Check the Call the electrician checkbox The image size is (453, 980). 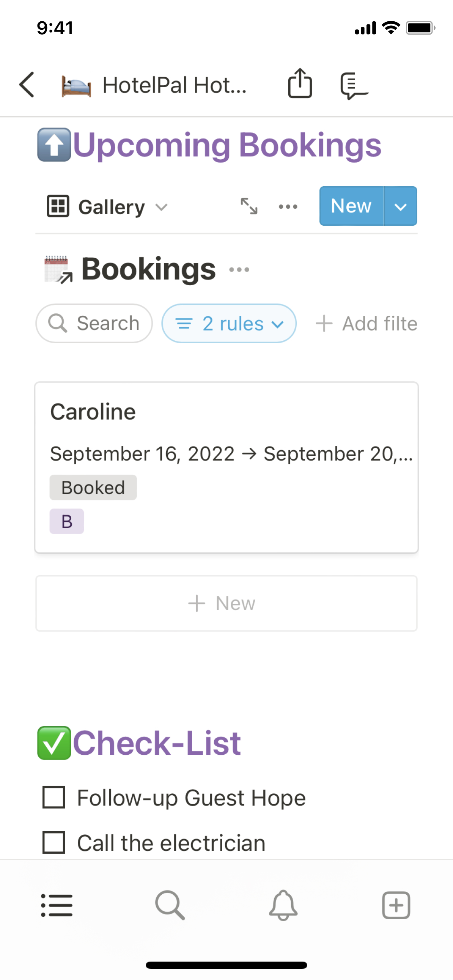pos(54,842)
